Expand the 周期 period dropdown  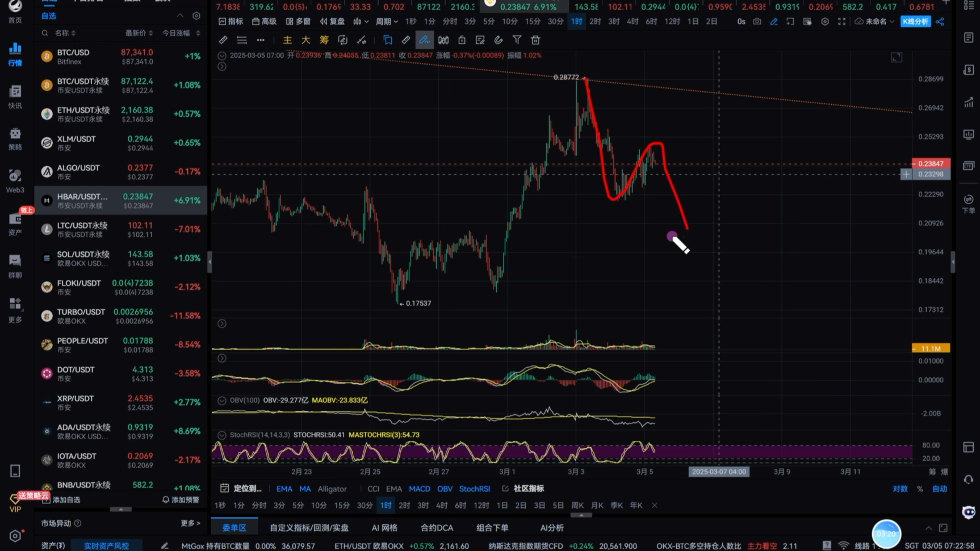click(387, 22)
